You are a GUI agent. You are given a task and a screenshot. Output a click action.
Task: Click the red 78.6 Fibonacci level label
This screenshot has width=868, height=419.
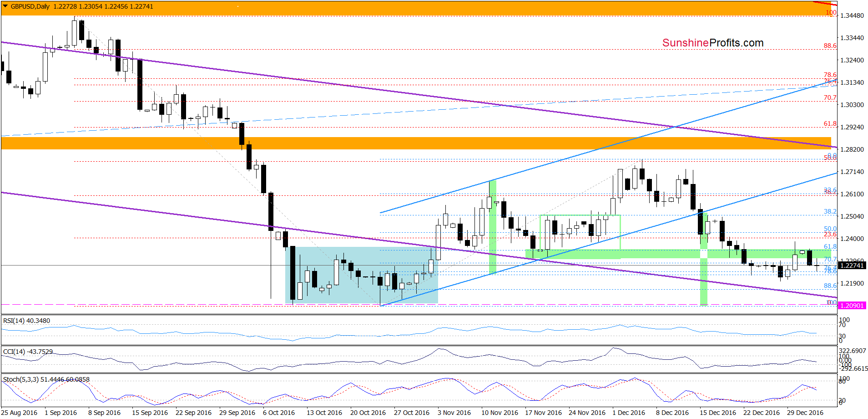click(830, 75)
